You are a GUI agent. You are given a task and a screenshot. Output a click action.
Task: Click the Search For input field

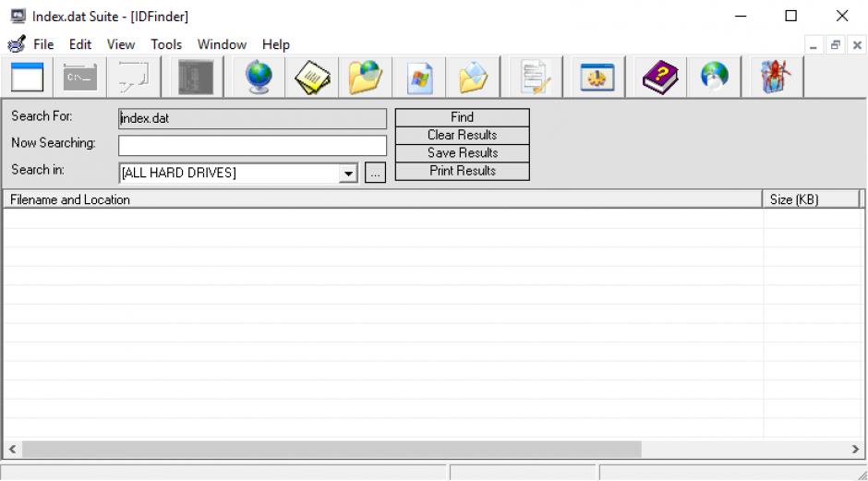point(252,118)
